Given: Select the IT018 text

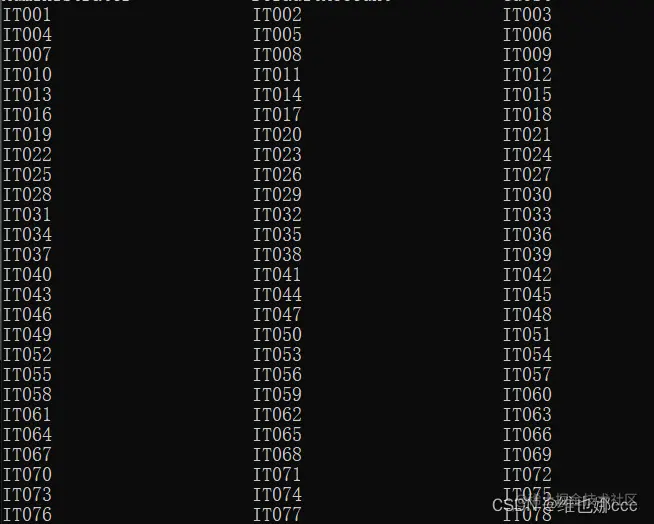Looking at the screenshot, I should click(527, 115).
